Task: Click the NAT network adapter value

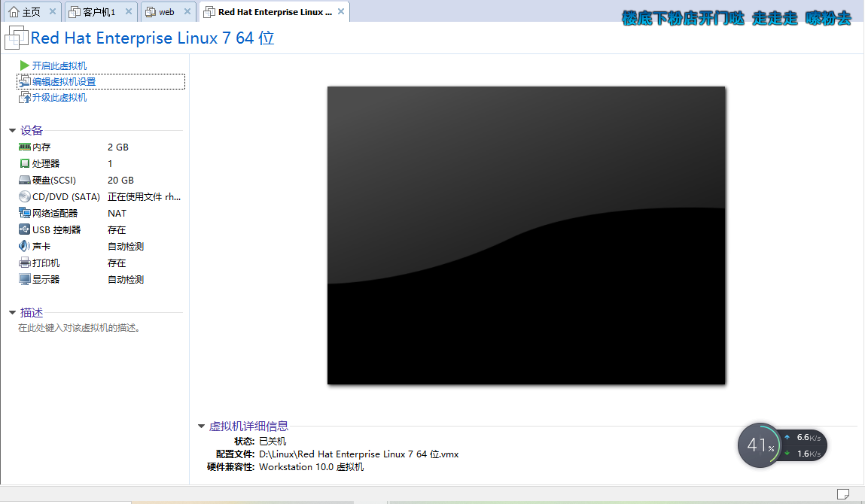Action: coord(117,214)
